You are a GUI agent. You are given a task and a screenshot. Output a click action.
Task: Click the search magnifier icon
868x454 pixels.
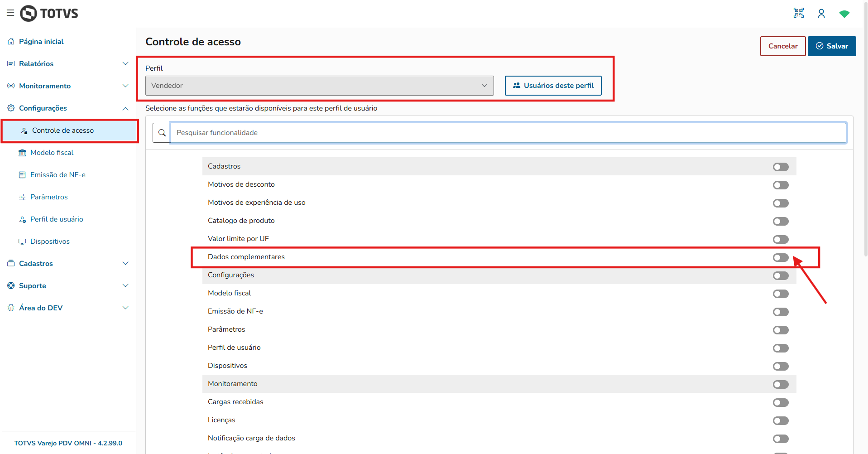click(162, 133)
